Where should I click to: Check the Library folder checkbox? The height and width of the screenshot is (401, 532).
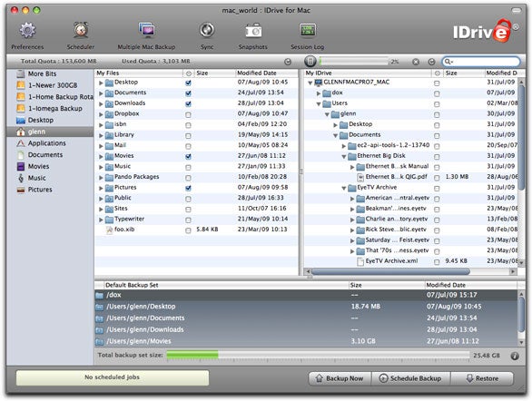click(x=188, y=136)
